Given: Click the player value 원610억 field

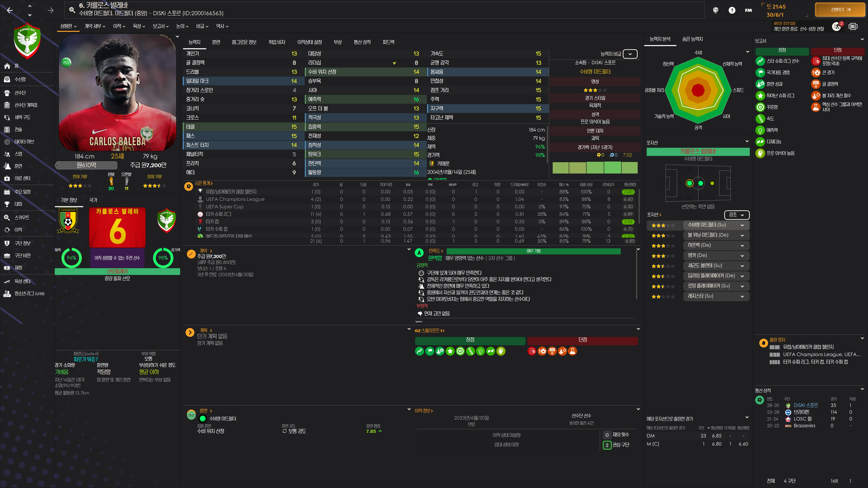Looking at the screenshot, I should tap(86, 165).
